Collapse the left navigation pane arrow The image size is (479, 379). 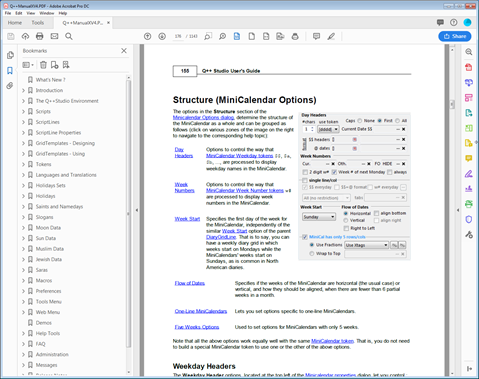[x=137, y=210]
